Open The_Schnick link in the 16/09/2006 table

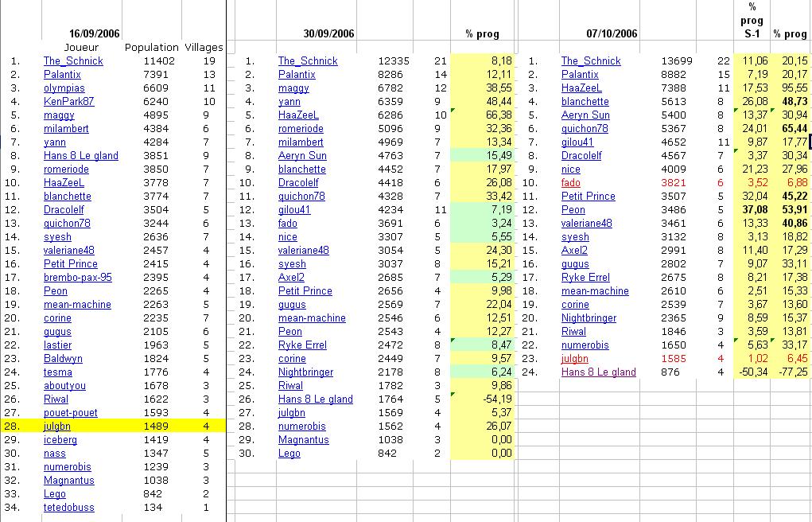[73, 60]
